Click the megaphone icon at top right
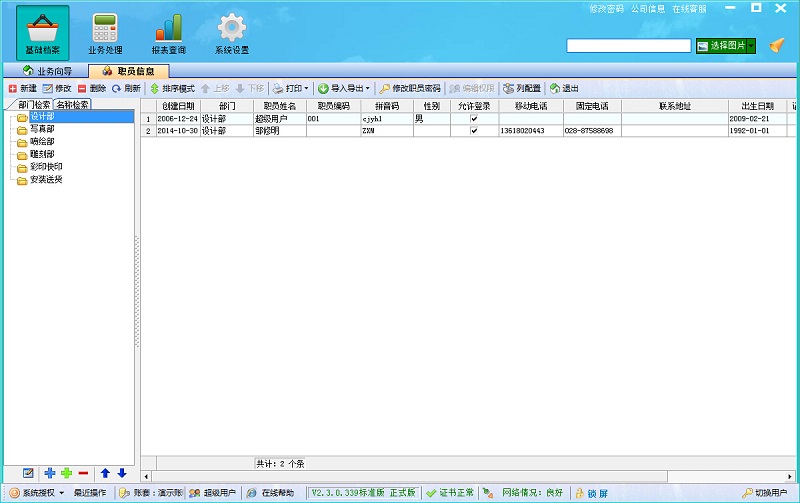The height and width of the screenshot is (503, 800). pyautogui.click(x=777, y=45)
